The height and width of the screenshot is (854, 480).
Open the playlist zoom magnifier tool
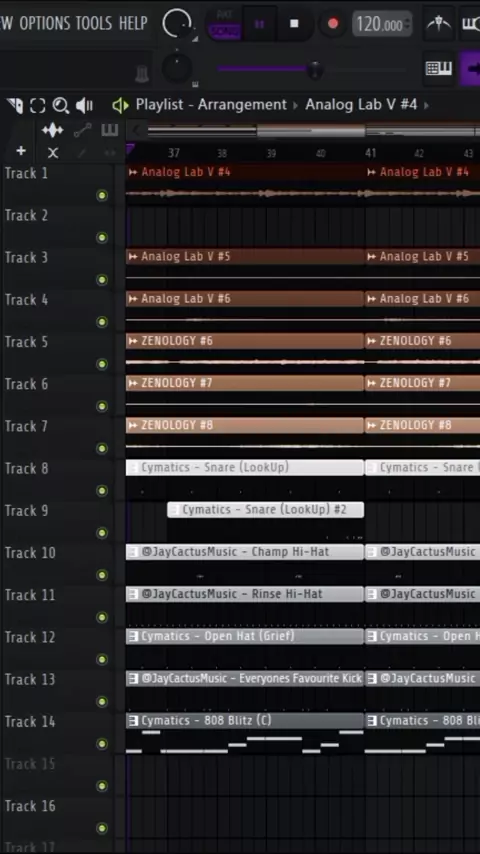pyautogui.click(x=60, y=105)
